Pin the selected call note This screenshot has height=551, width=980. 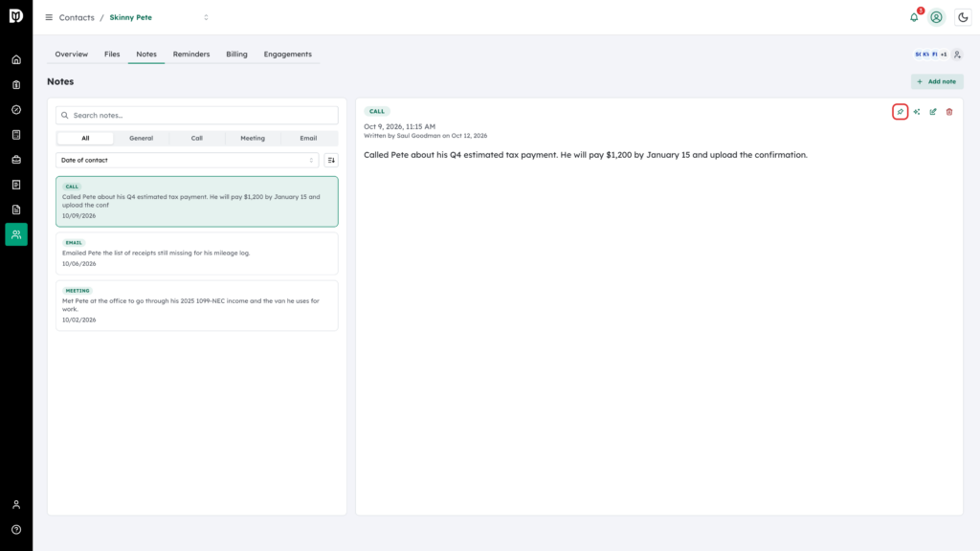tap(900, 112)
